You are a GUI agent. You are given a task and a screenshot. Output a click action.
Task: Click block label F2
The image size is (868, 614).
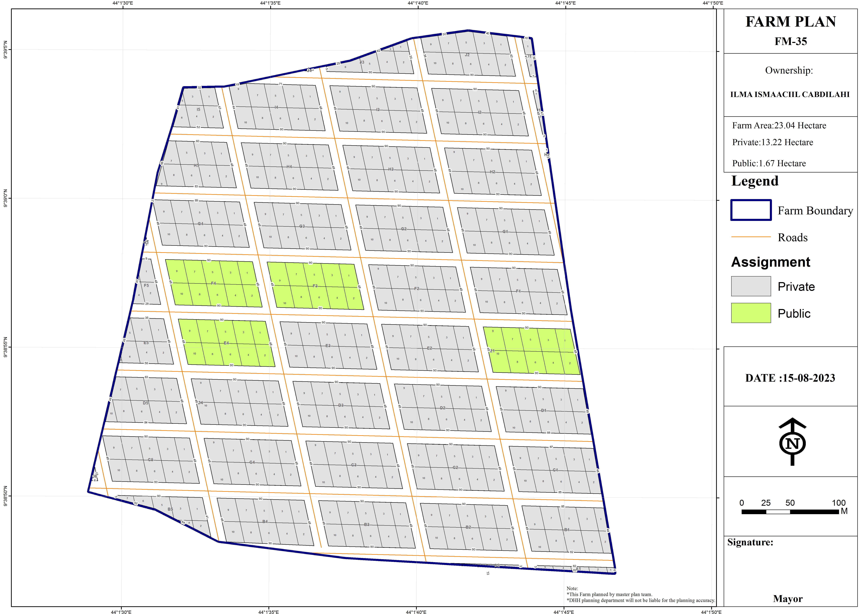click(417, 289)
